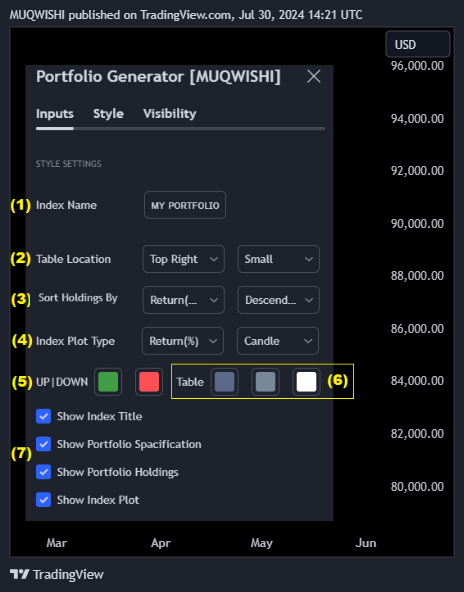Image resolution: width=464 pixels, height=592 pixels.
Task: Switch to the Inputs tab
Action: pos(55,114)
